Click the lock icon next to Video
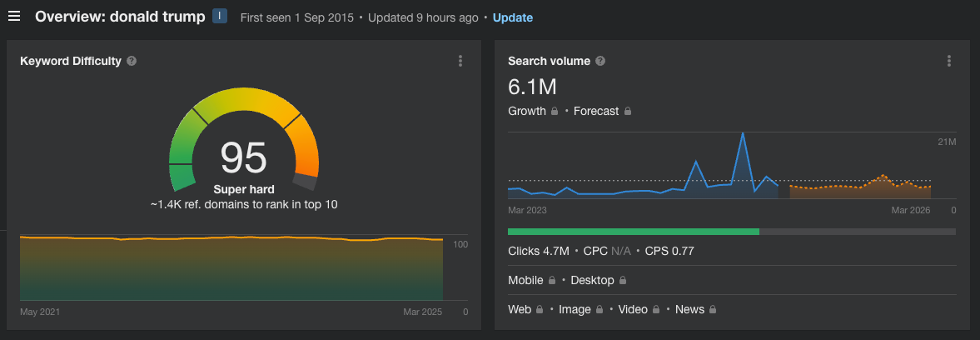The image size is (980, 340). tap(656, 309)
